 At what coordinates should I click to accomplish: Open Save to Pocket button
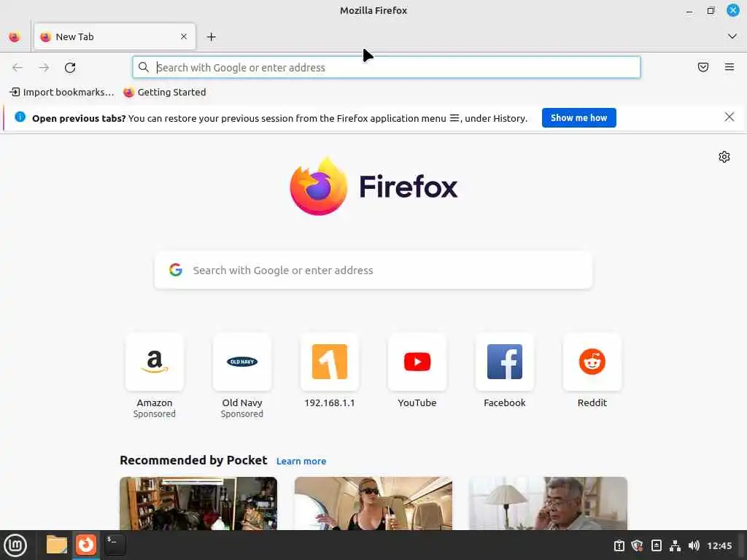[x=703, y=67]
